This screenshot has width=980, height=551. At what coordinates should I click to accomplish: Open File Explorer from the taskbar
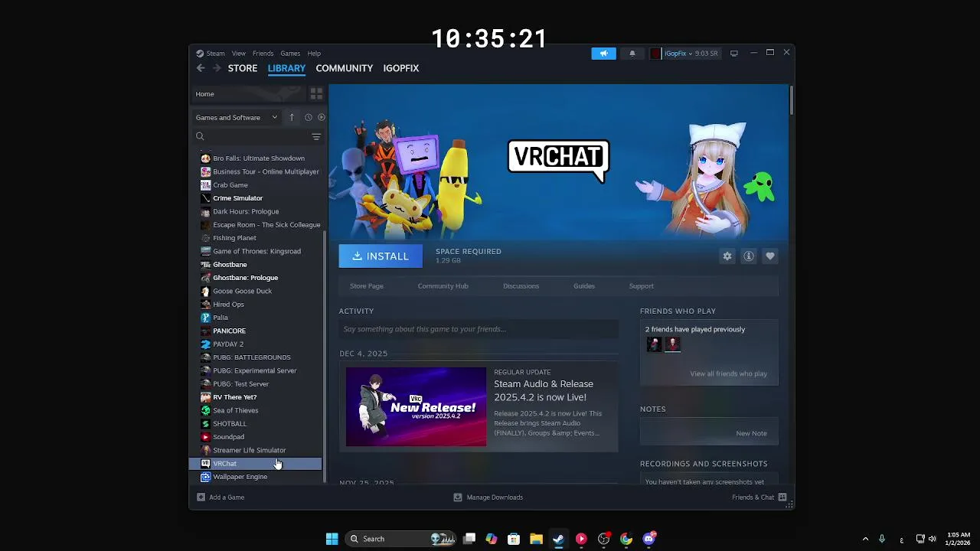536,539
